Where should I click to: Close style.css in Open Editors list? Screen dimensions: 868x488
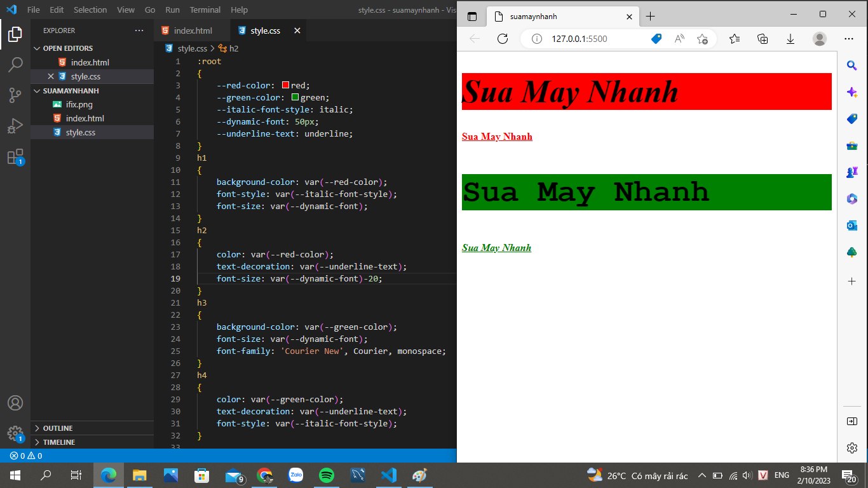pyautogui.click(x=51, y=76)
